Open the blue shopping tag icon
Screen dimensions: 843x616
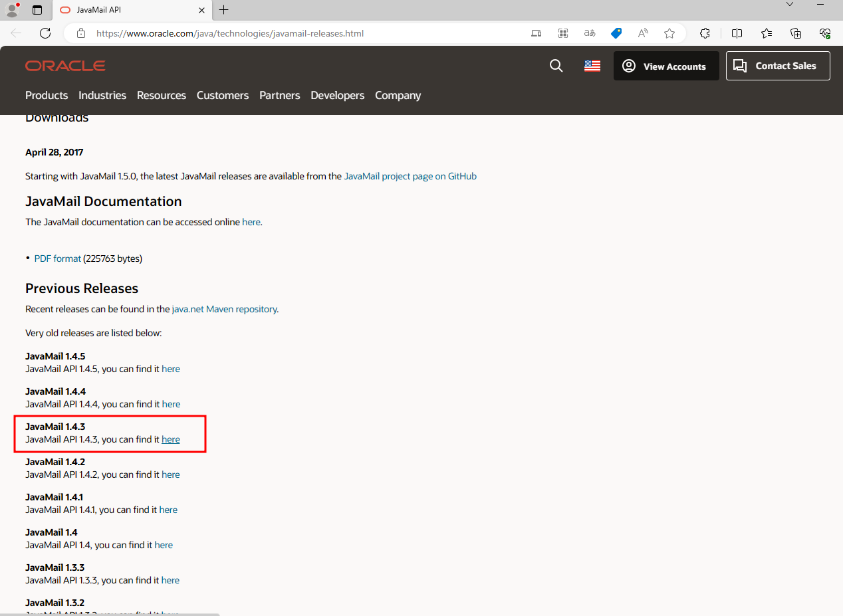click(x=616, y=33)
